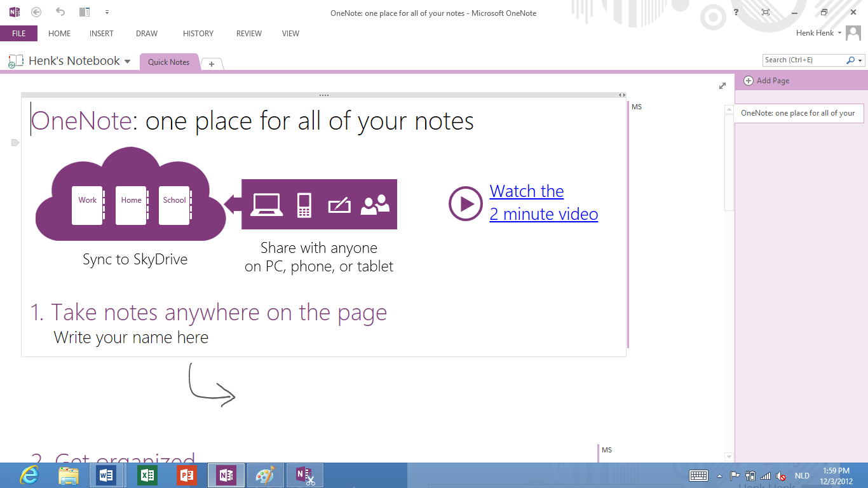Click the School notebook in cloud image

[x=175, y=205]
